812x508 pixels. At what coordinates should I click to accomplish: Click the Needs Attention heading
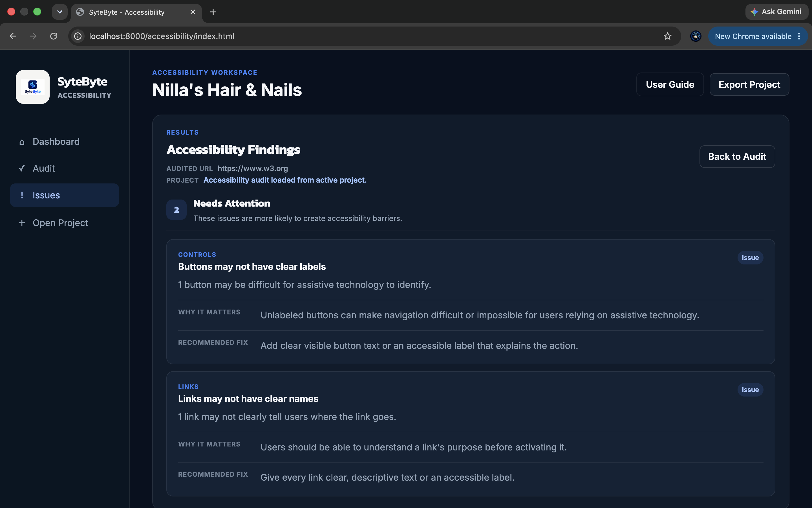coord(231,203)
